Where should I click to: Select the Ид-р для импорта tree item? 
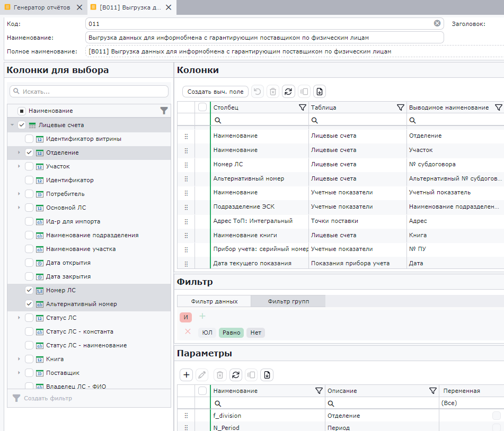[x=73, y=222]
